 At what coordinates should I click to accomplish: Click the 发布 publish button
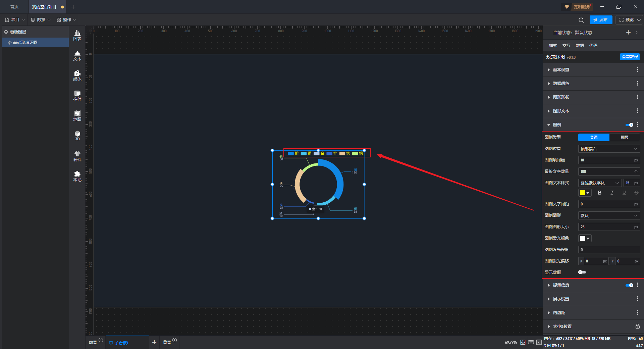[601, 20]
